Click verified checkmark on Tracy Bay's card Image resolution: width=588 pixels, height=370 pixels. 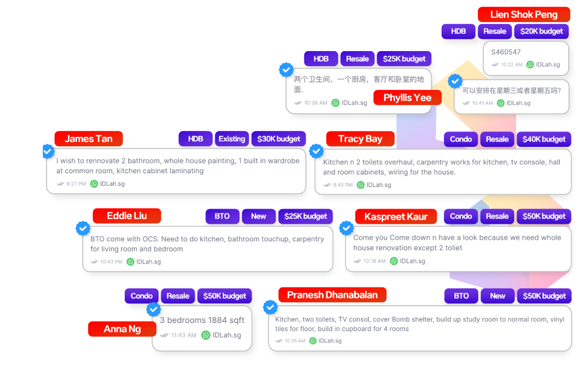coord(316,151)
